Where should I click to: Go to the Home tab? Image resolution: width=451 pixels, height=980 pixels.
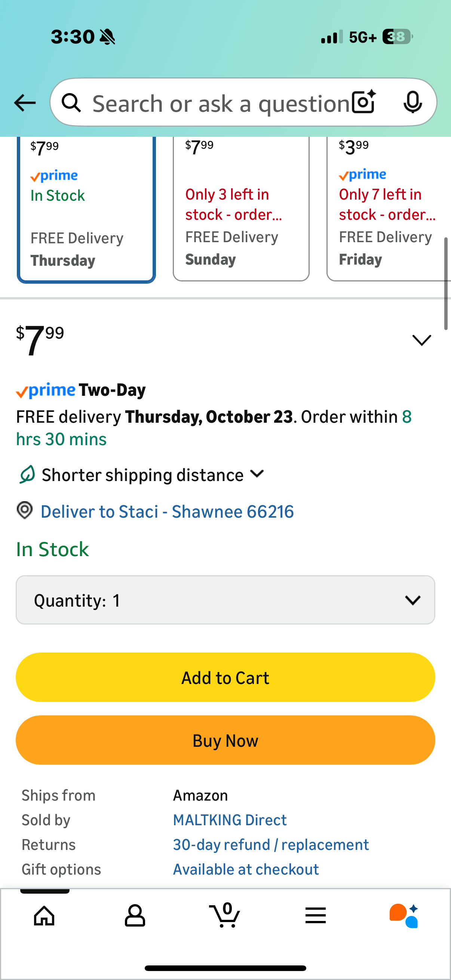(x=44, y=915)
